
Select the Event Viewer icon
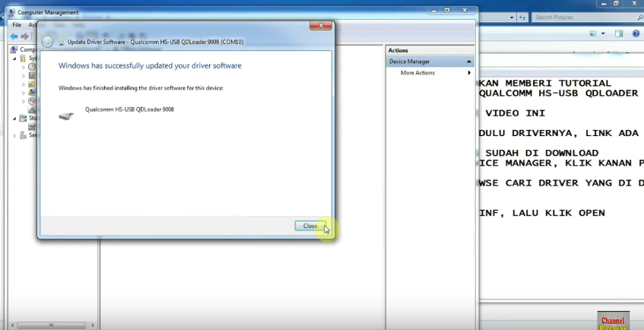[x=32, y=75]
